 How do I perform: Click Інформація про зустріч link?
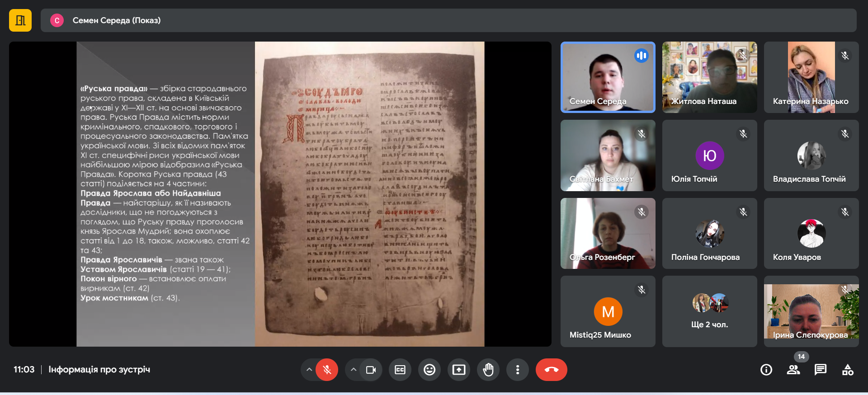pyautogui.click(x=99, y=369)
